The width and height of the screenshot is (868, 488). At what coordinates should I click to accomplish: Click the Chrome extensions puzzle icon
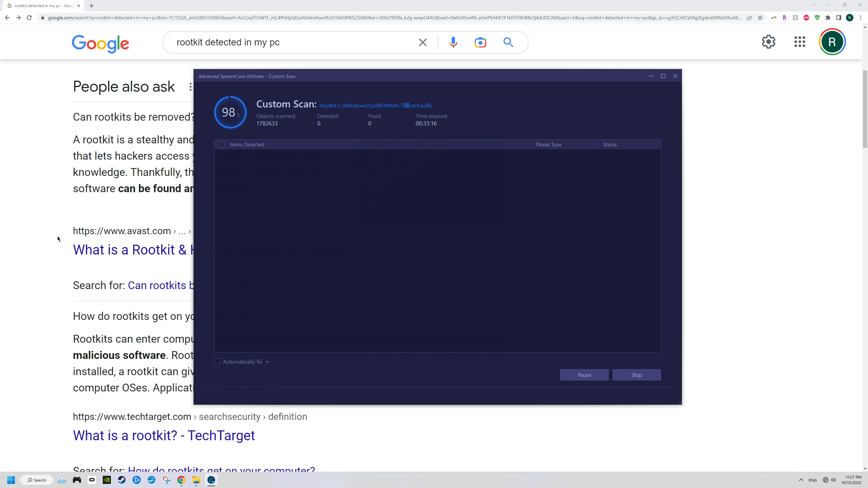[828, 18]
